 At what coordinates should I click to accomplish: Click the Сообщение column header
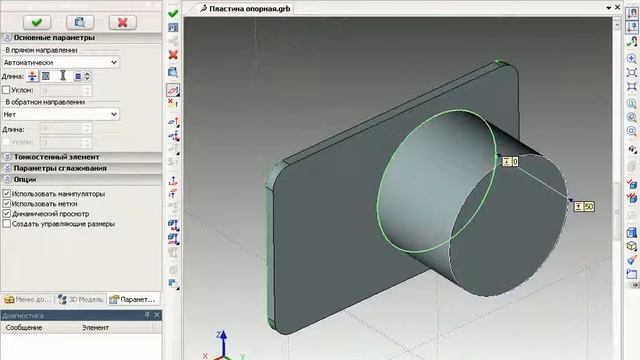coord(24,328)
